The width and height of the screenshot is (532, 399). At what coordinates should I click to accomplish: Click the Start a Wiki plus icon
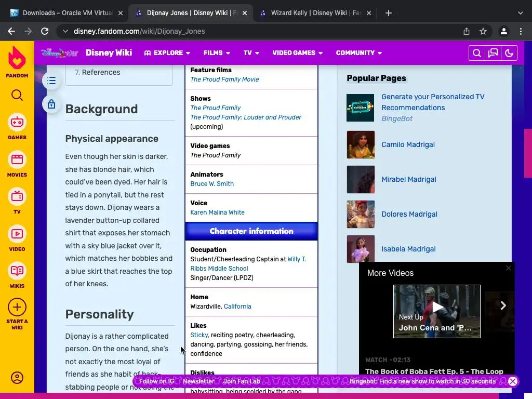[17, 307]
